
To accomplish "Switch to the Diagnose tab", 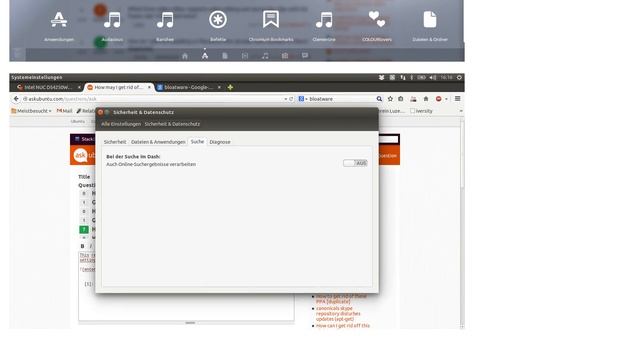I will click(x=220, y=142).
